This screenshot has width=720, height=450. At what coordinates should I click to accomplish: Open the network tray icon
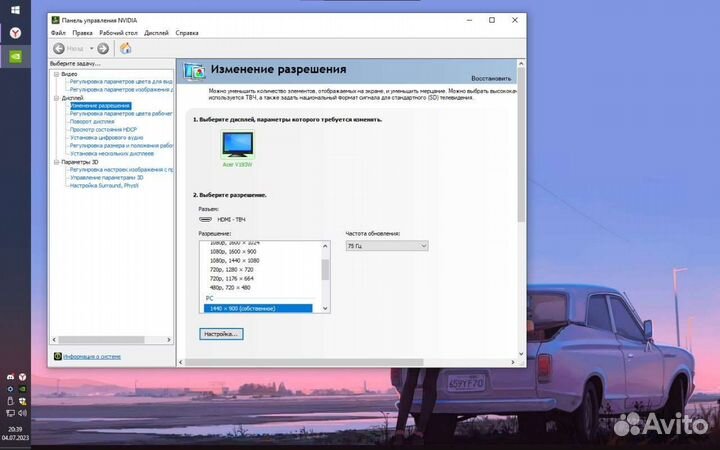(10, 413)
